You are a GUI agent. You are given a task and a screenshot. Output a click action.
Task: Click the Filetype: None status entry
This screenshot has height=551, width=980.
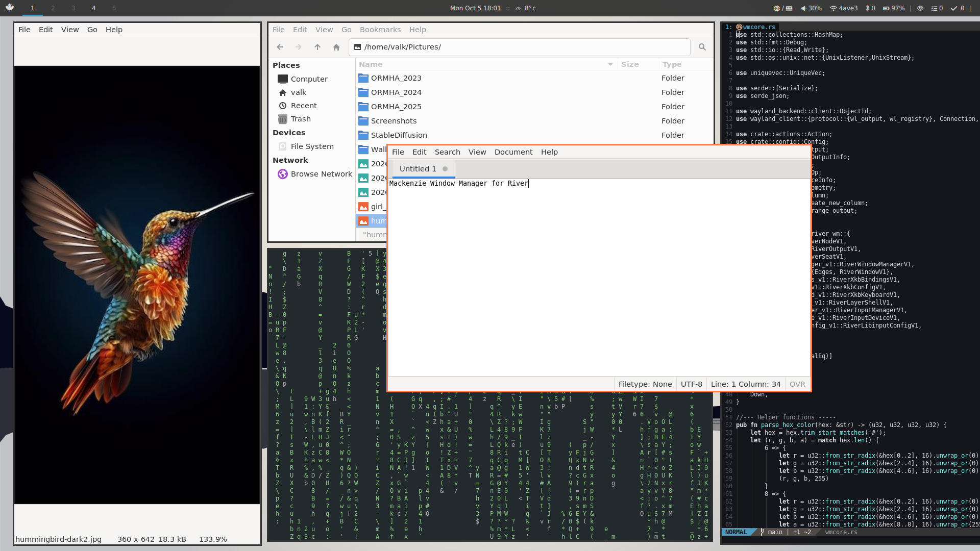(645, 384)
